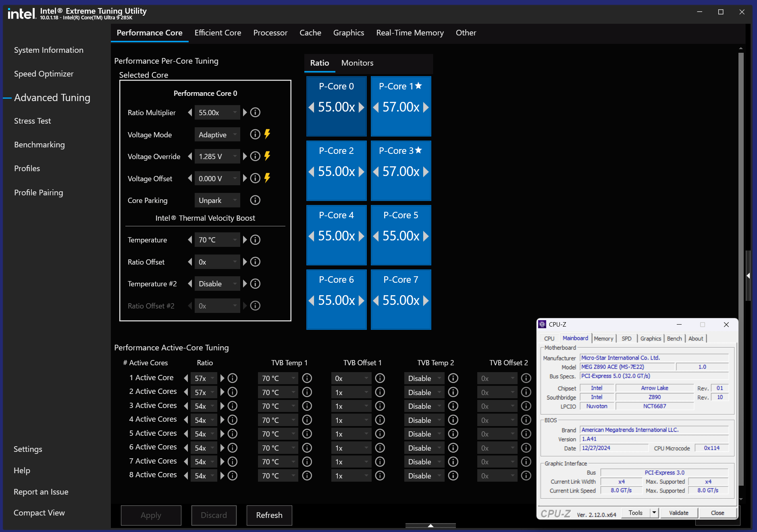Show info for 3 Active Cores TVB Temp 1

click(x=307, y=406)
